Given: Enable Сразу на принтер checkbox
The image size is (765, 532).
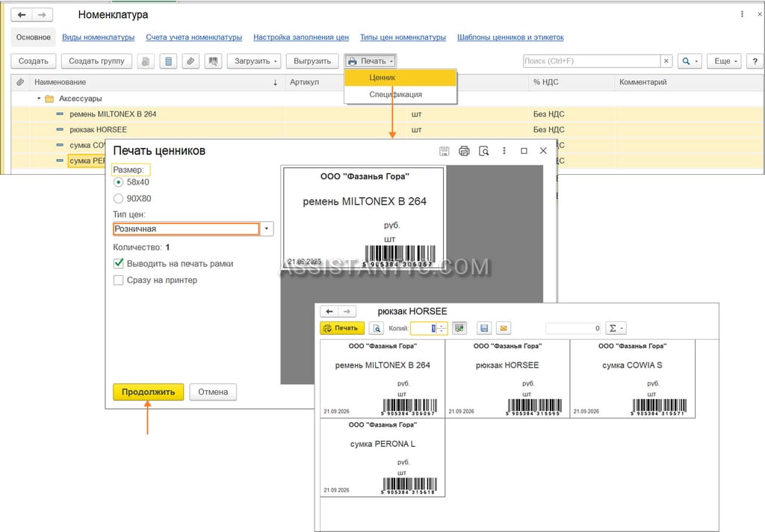Looking at the screenshot, I should [x=118, y=280].
